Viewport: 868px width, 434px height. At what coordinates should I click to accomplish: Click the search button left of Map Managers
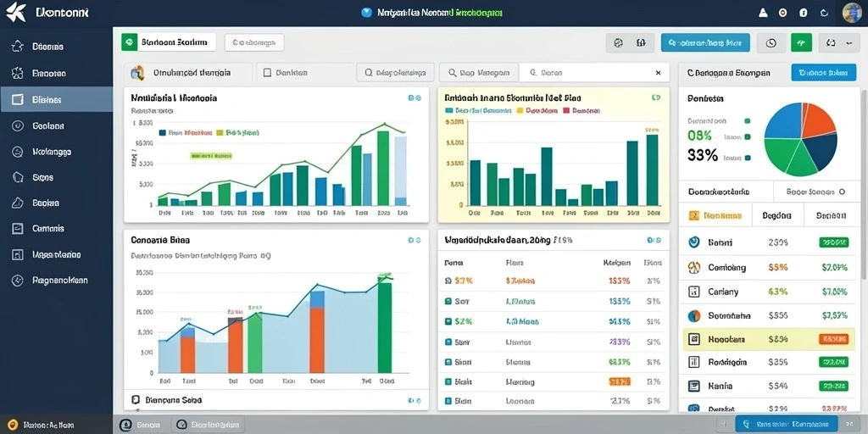click(396, 73)
